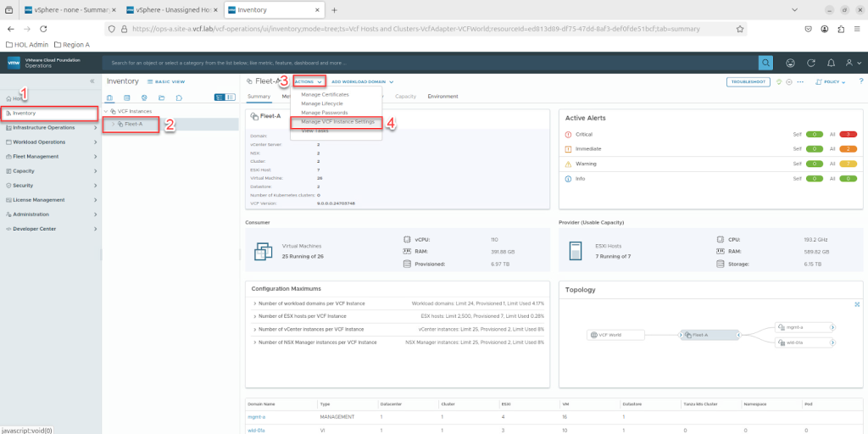The height and width of the screenshot is (434, 868).
Task: Open the notifications bell
Action: pos(831,63)
